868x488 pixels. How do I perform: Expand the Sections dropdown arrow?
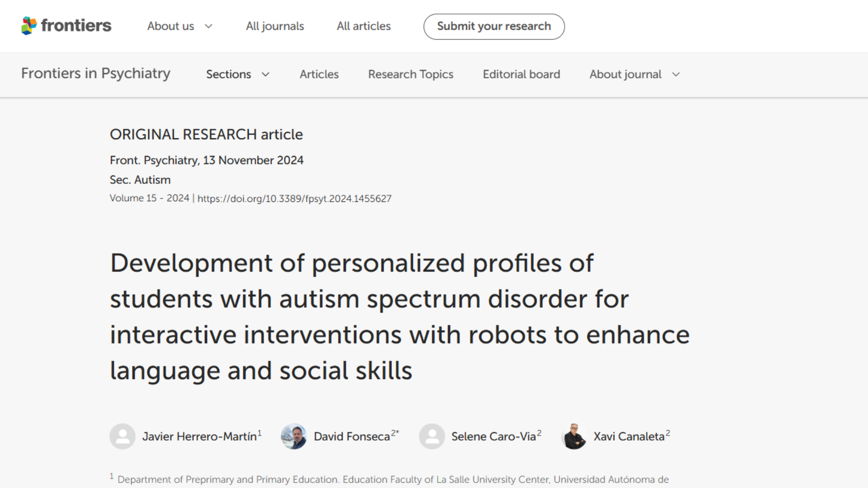265,74
